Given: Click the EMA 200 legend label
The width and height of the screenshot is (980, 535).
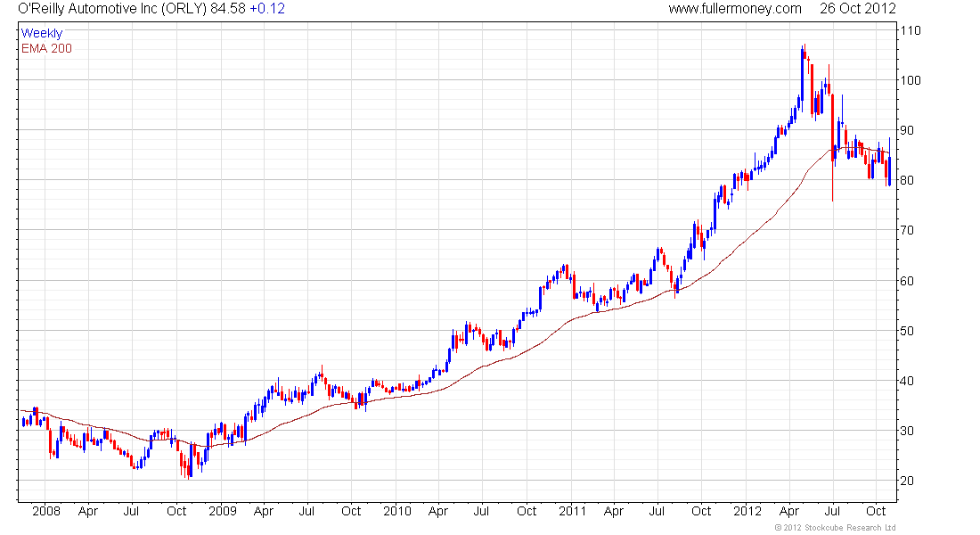Looking at the screenshot, I should coord(46,48).
